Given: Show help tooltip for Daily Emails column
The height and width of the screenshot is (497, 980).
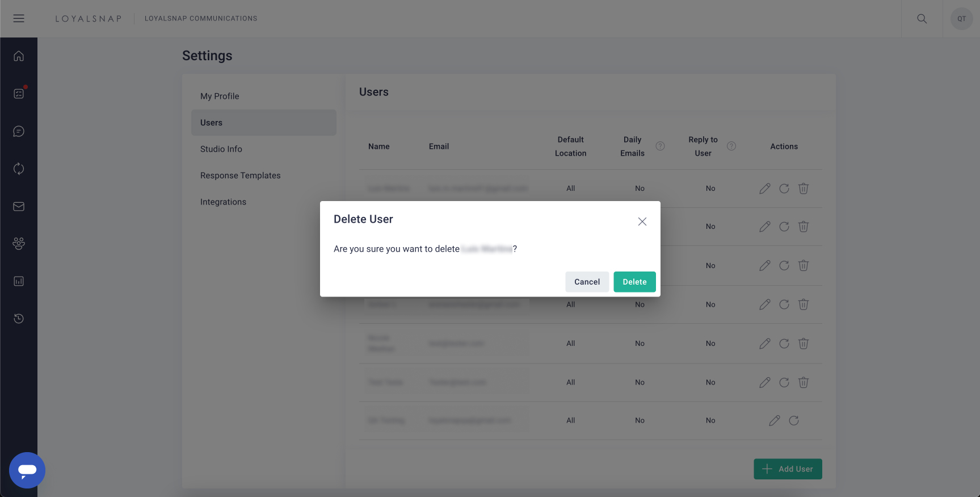Looking at the screenshot, I should [x=660, y=146].
